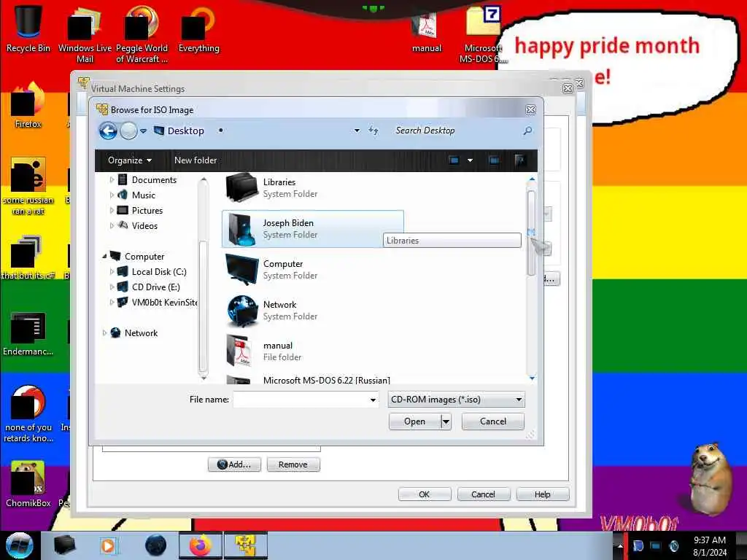
Task: Select the Network system folder icon
Action: (x=242, y=311)
